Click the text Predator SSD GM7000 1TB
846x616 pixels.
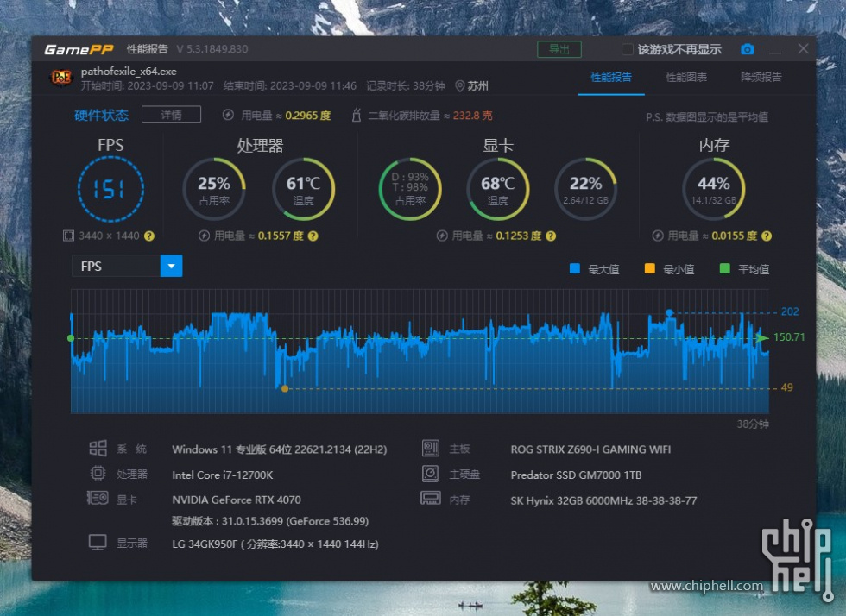(577, 475)
